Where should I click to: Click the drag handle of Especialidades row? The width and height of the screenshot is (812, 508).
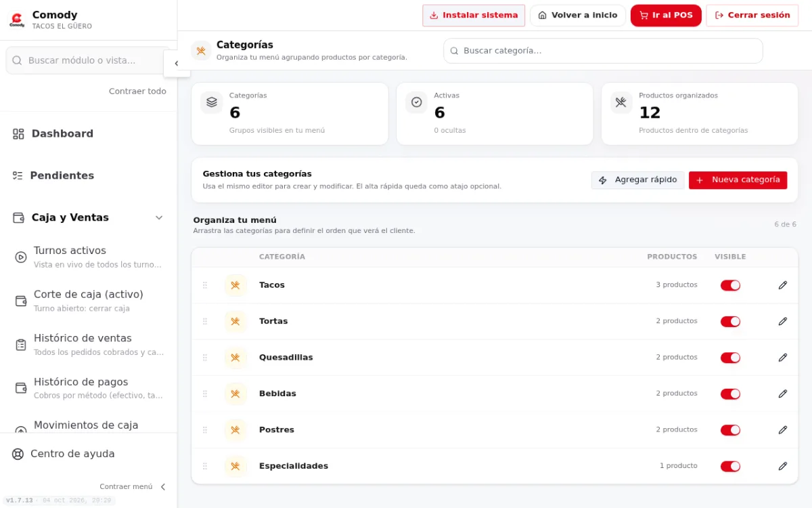coord(205,466)
